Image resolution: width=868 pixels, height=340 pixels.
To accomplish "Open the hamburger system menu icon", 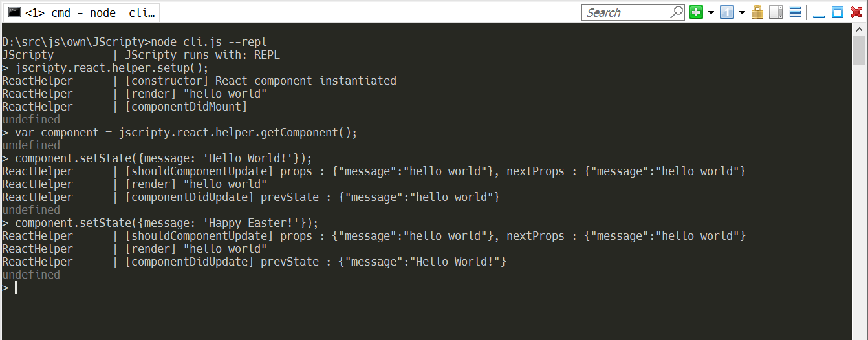I will pos(796,12).
